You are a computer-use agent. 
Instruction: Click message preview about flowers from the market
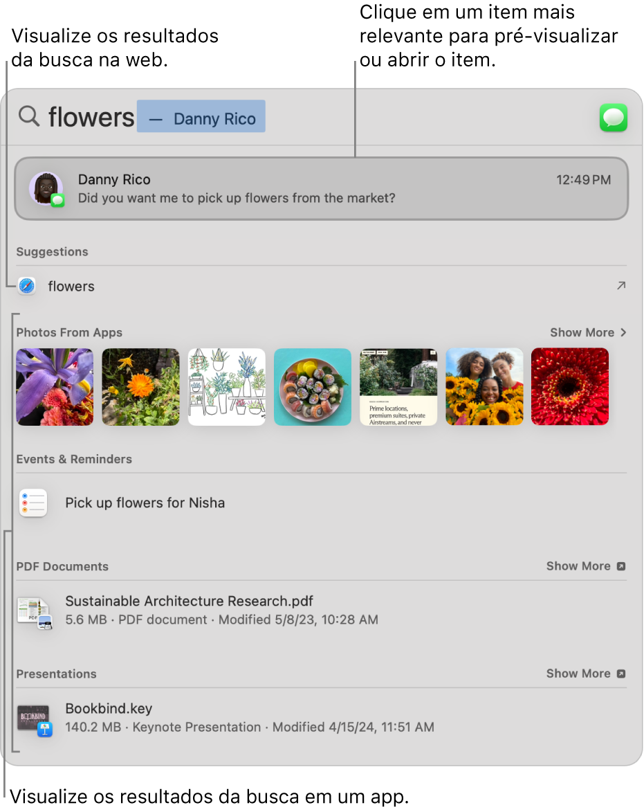(237, 198)
